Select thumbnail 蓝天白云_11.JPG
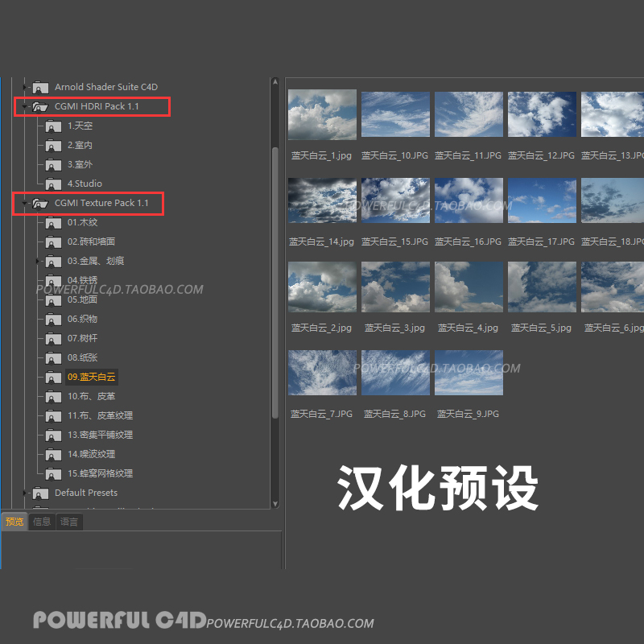The height and width of the screenshot is (644, 644). click(x=469, y=114)
